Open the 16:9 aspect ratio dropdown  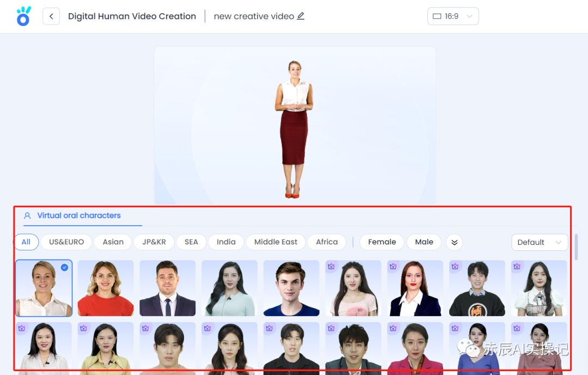coord(453,16)
